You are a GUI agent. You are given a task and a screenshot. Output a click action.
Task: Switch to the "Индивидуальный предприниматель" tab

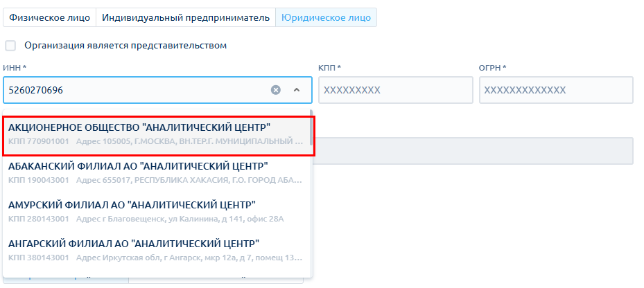[185, 17]
